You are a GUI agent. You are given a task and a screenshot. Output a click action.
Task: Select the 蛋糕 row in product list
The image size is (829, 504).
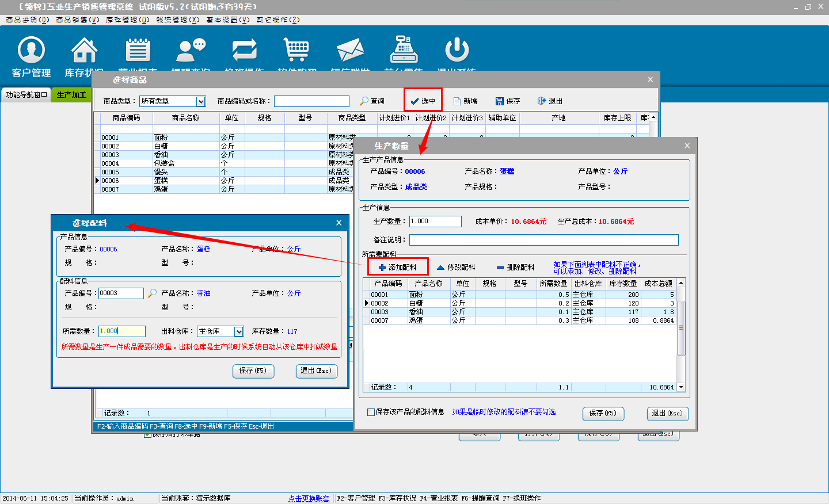coord(162,181)
